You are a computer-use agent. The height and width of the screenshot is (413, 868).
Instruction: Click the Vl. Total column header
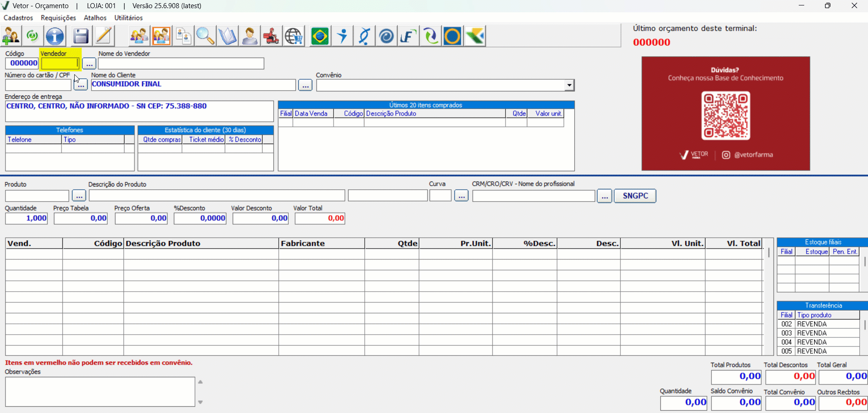(x=734, y=244)
